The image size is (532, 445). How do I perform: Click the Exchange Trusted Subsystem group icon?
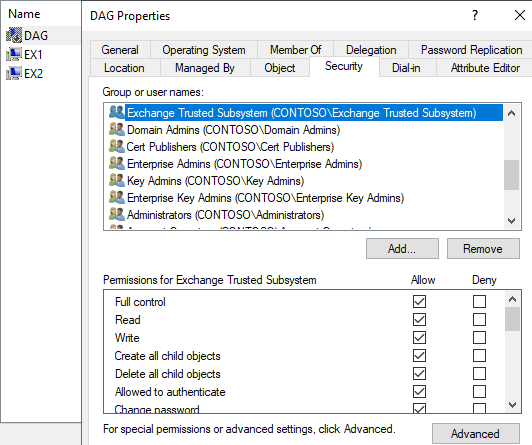click(x=117, y=112)
